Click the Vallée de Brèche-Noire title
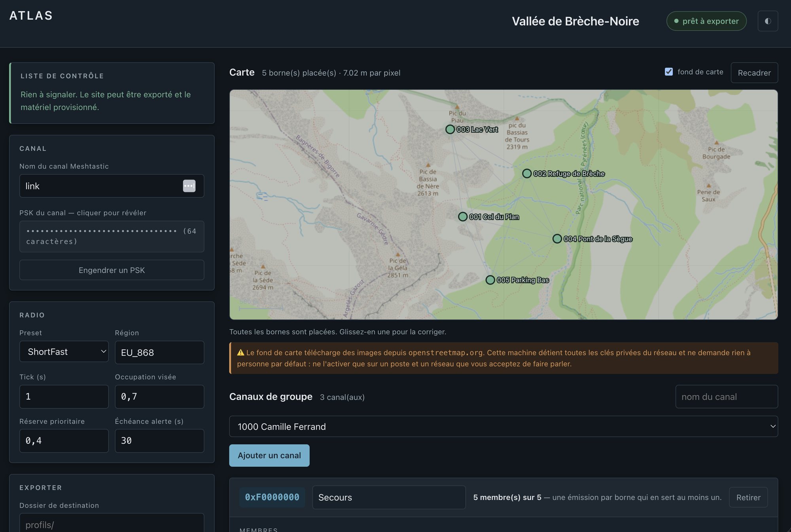This screenshot has height=532, width=791. point(575,21)
